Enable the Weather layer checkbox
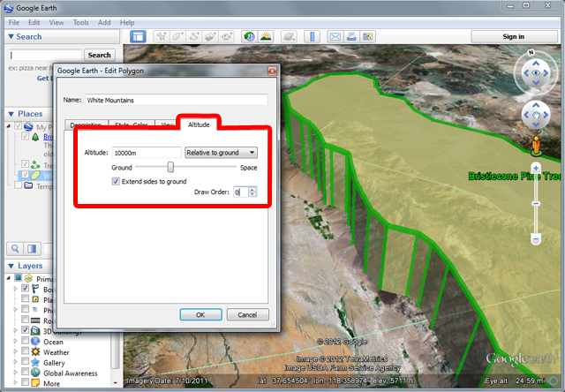Viewport: 565px width, 392px height. click(x=25, y=352)
